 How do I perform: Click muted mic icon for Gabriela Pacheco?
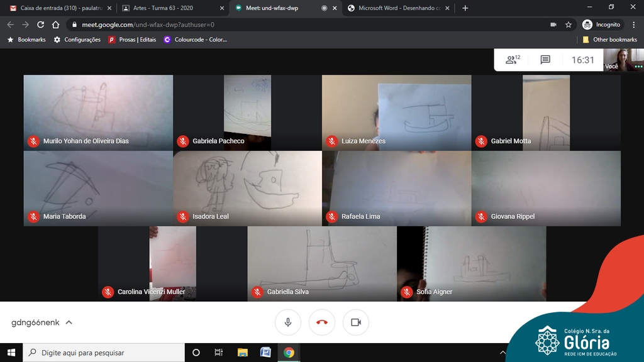[x=183, y=141]
